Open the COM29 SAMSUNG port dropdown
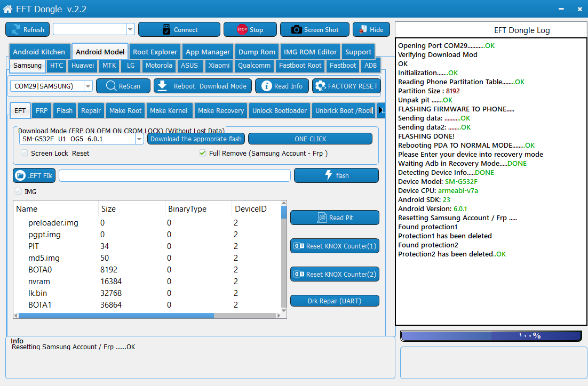This screenshot has width=588, height=386. click(88, 86)
